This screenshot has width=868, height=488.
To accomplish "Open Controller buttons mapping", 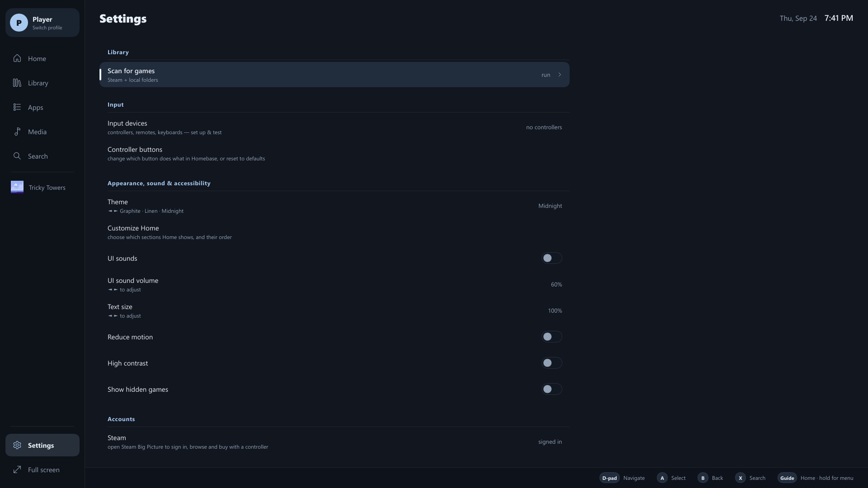I will pos(335,153).
